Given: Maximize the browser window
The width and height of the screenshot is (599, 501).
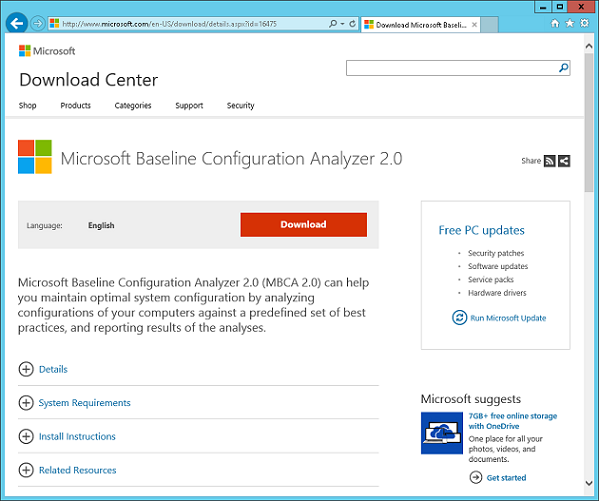Looking at the screenshot, I should click(x=560, y=7).
